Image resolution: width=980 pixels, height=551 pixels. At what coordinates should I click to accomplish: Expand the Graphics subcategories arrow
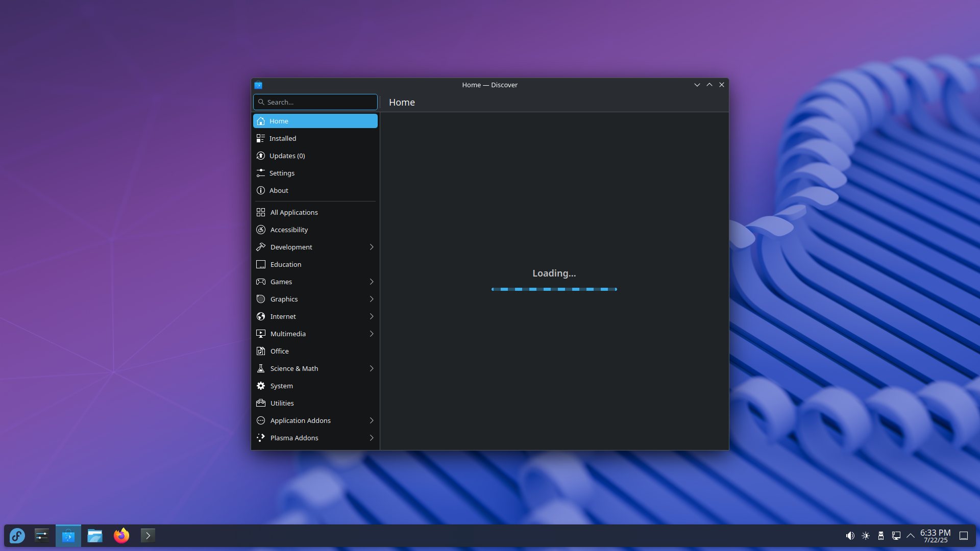[372, 299]
